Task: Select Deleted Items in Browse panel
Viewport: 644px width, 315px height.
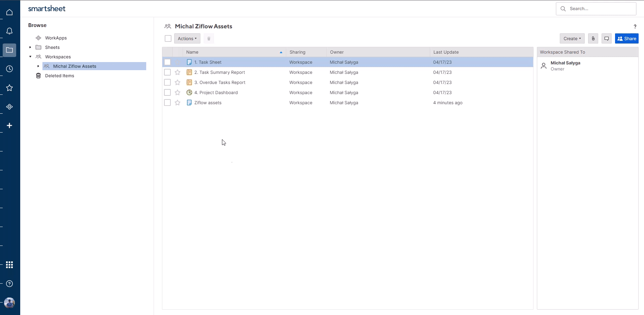Action: 59,76
